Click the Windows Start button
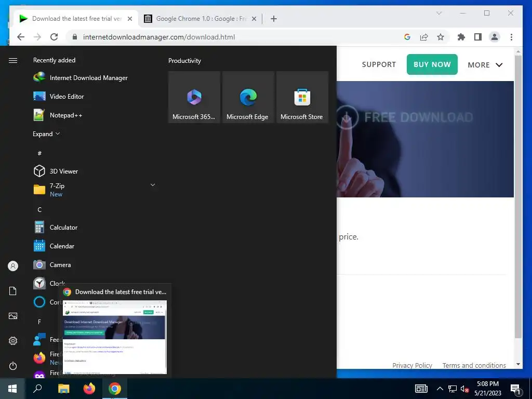 tap(12, 389)
